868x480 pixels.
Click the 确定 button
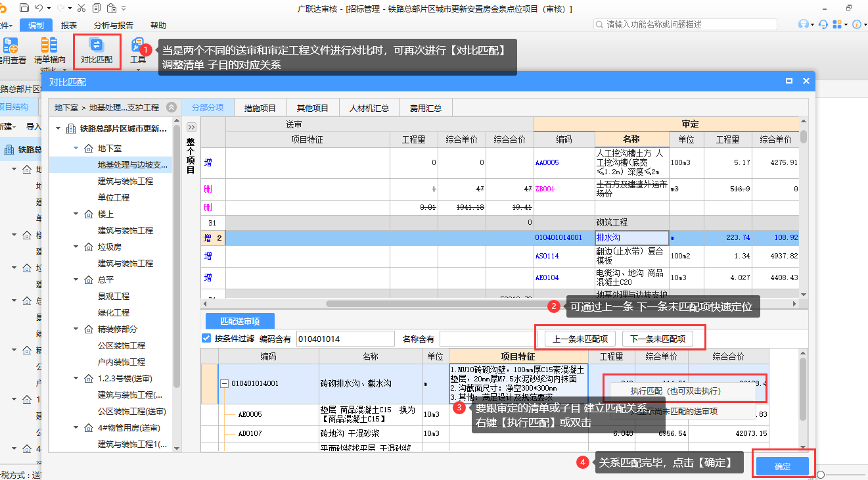click(x=783, y=466)
